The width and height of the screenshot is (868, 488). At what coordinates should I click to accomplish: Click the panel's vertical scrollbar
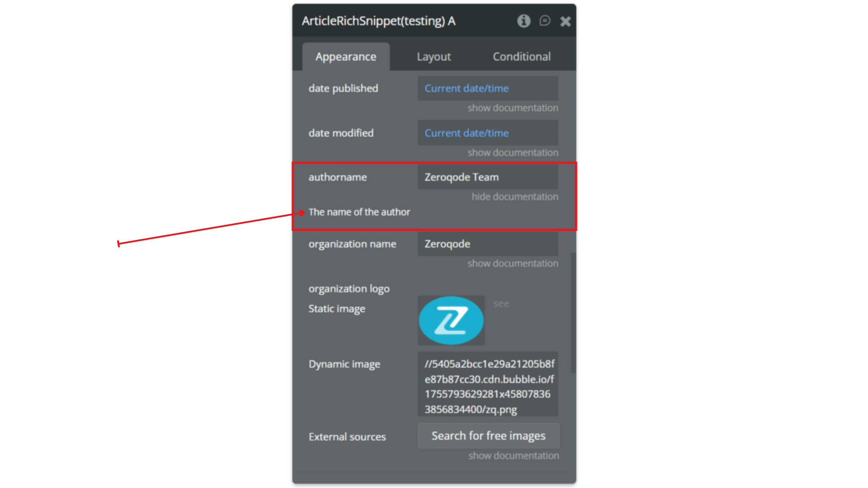pos(573,313)
